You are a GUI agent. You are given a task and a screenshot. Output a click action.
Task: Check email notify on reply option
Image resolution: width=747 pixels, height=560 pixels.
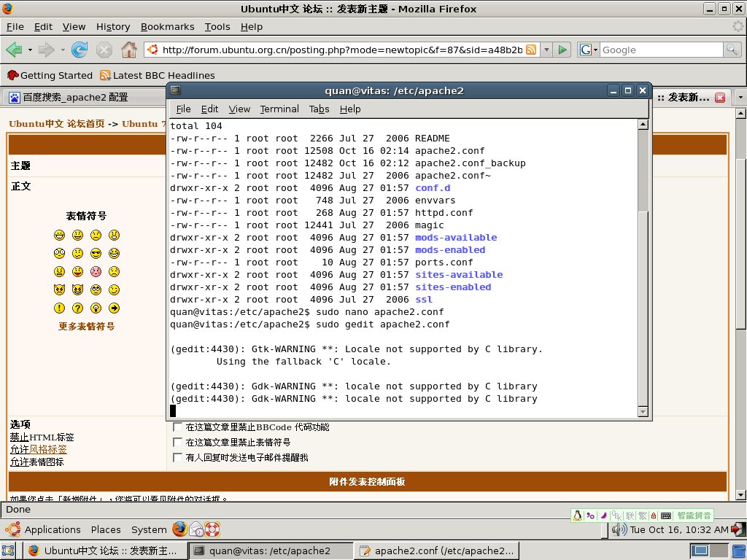177,457
